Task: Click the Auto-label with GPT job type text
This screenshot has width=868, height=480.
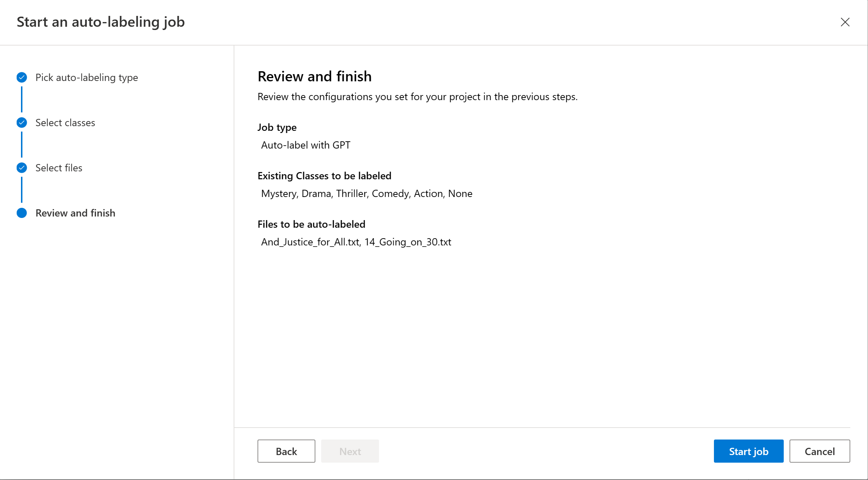Action: (x=306, y=145)
